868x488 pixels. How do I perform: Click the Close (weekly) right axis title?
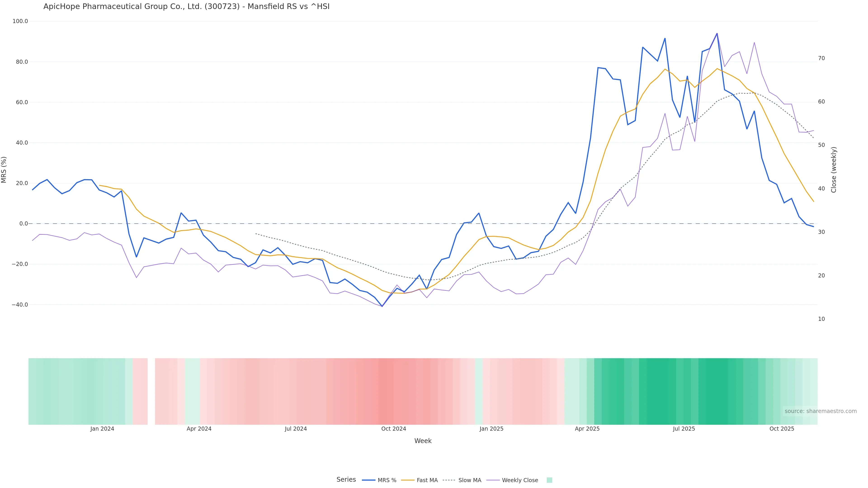[x=834, y=170]
